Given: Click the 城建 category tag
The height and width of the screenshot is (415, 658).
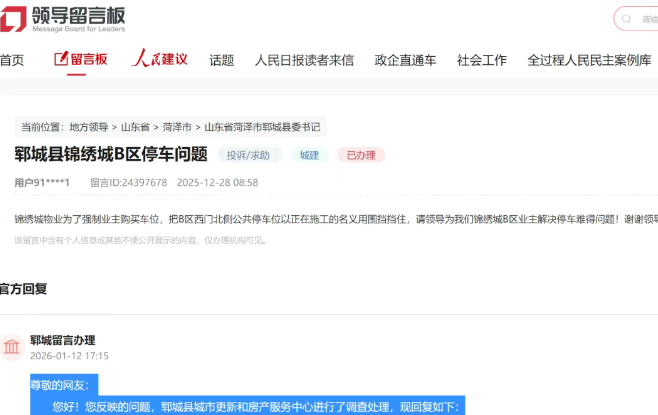Looking at the screenshot, I should [x=309, y=155].
